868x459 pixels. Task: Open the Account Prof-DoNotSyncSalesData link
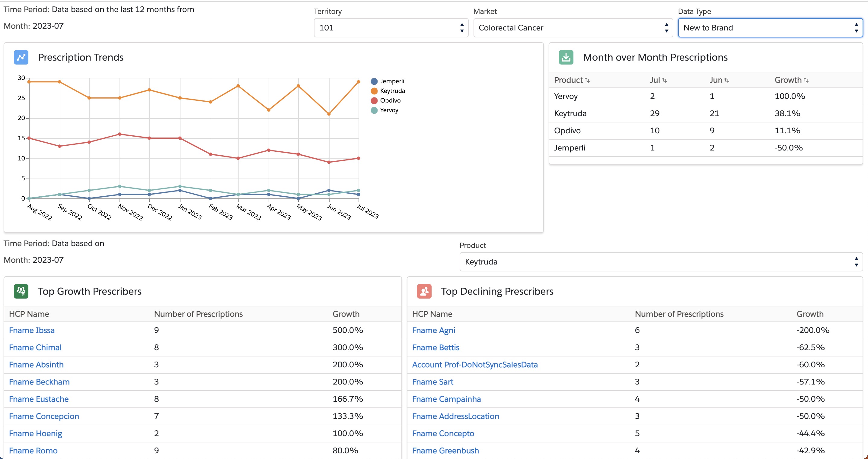[x=475, y=365]
